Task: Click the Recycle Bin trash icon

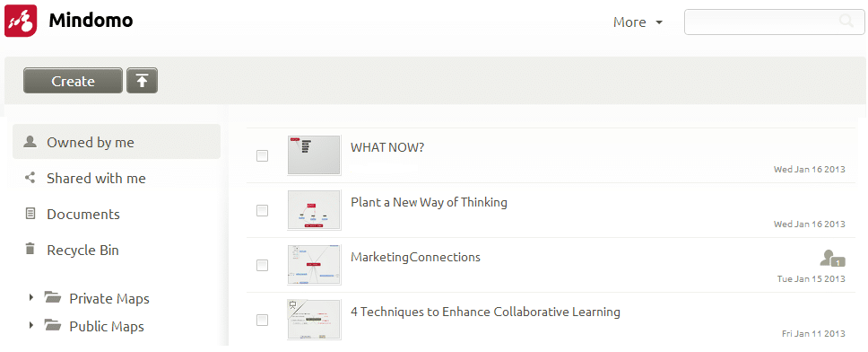Action: point(30,250)
